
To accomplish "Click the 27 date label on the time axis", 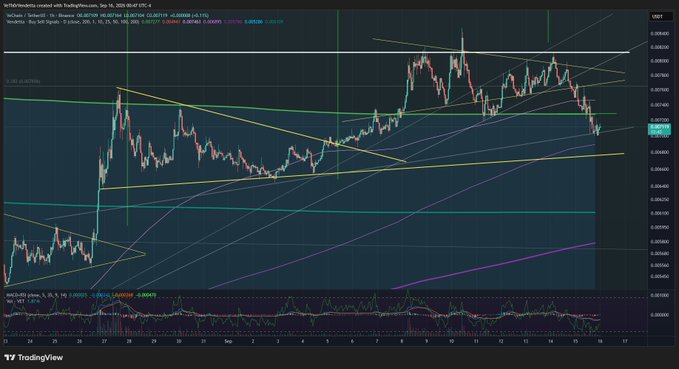I will point(104,341).
